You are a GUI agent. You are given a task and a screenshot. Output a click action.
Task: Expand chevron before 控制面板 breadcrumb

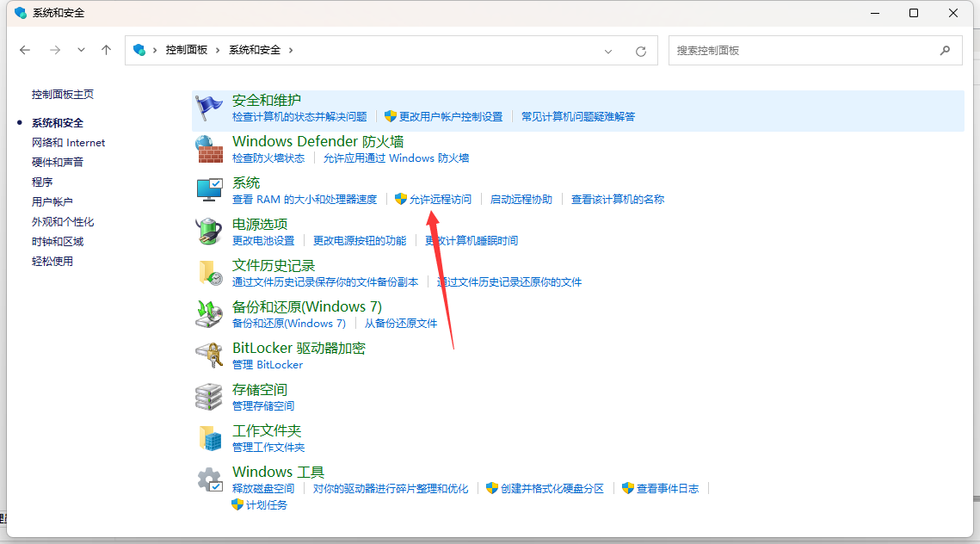pos(155,50)
